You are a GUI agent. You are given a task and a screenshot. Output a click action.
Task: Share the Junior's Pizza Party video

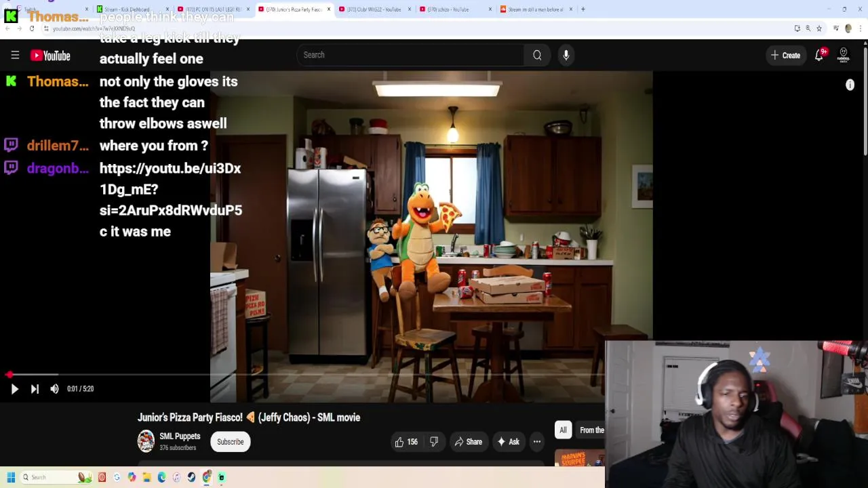pos(468,442)
